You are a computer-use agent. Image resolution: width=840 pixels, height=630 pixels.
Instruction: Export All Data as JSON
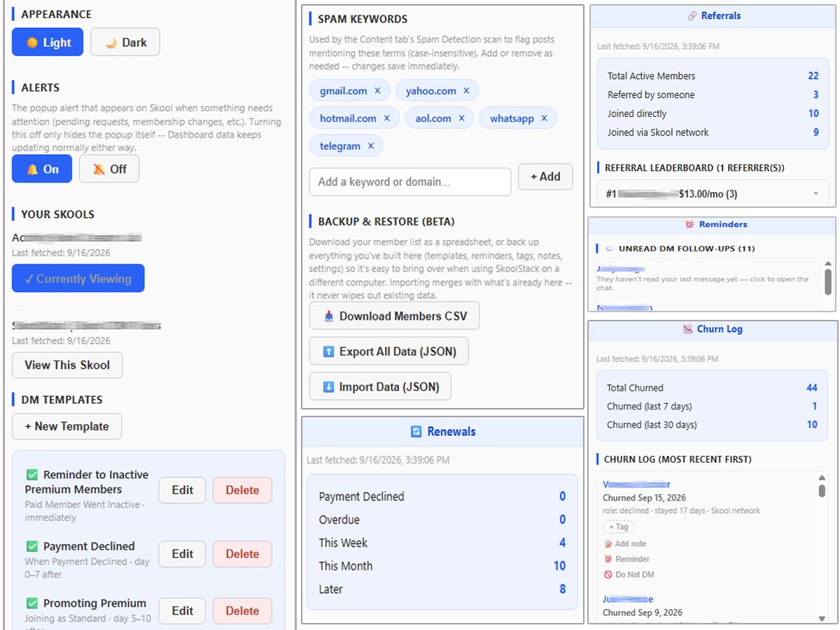coord(388,351)
